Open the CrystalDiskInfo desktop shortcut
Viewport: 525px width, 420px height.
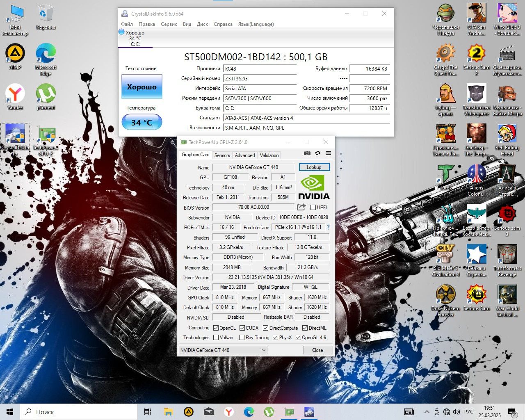(x=15, y=139)
